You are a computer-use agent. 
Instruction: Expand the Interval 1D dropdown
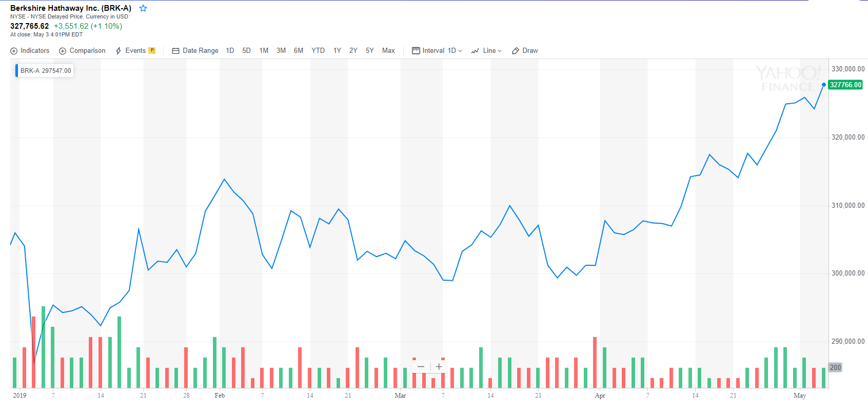coord(455,51)
